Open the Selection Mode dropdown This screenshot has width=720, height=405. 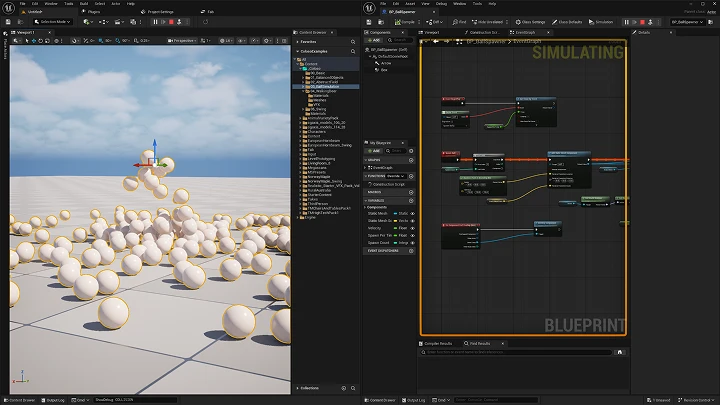coord(52,22)
